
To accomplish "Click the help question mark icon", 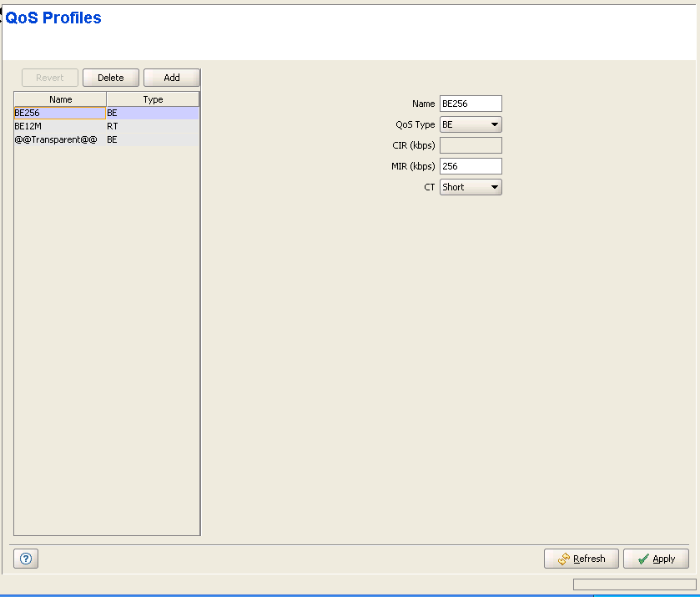I will [26, 559].
